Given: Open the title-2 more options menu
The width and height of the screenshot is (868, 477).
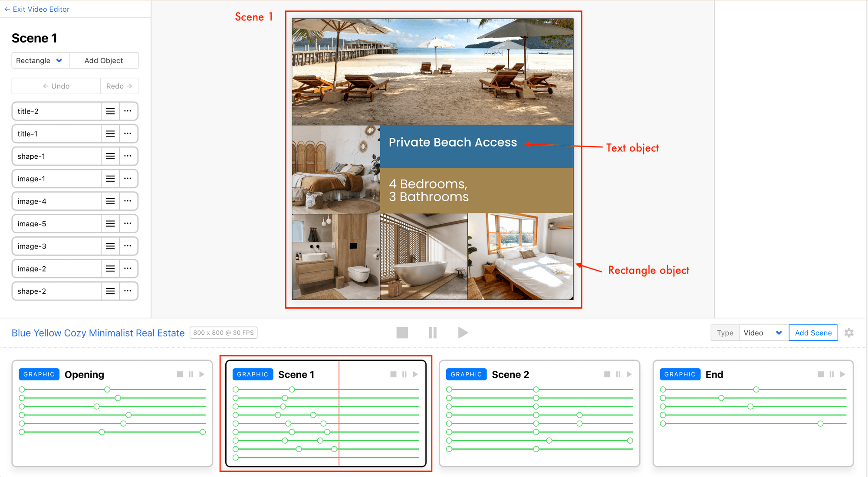Looking at the screenshot, I should click(128, 111).
